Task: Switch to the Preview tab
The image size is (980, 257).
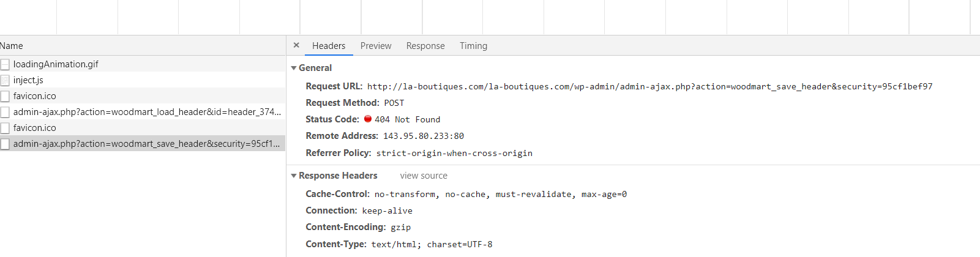Action: tap(376, 46)
